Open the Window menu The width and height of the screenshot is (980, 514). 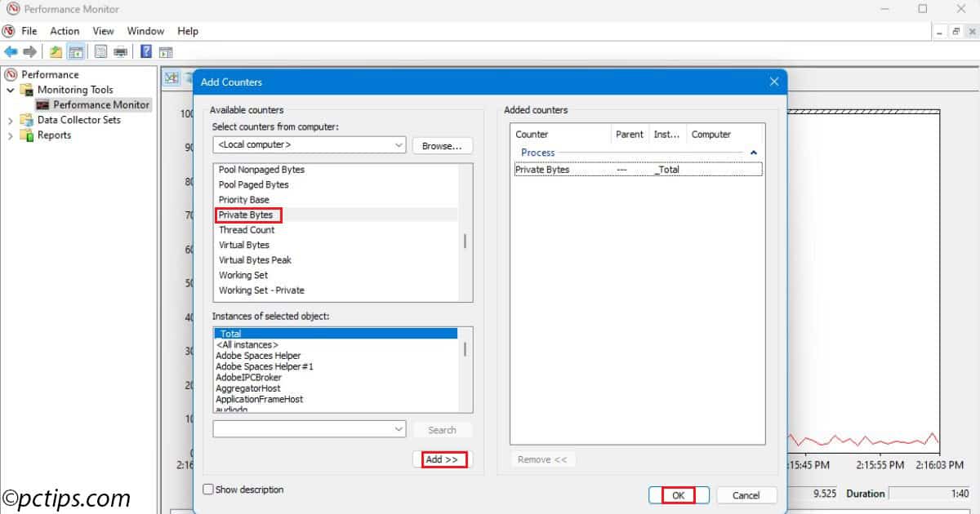[145, 31]
